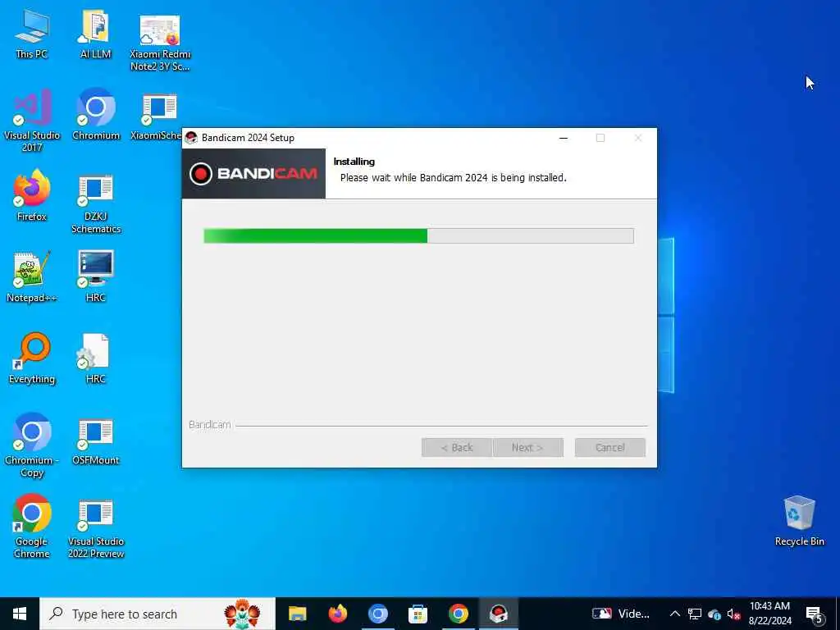Select the Chromium - Copy shortcut

tap(32, 445)
